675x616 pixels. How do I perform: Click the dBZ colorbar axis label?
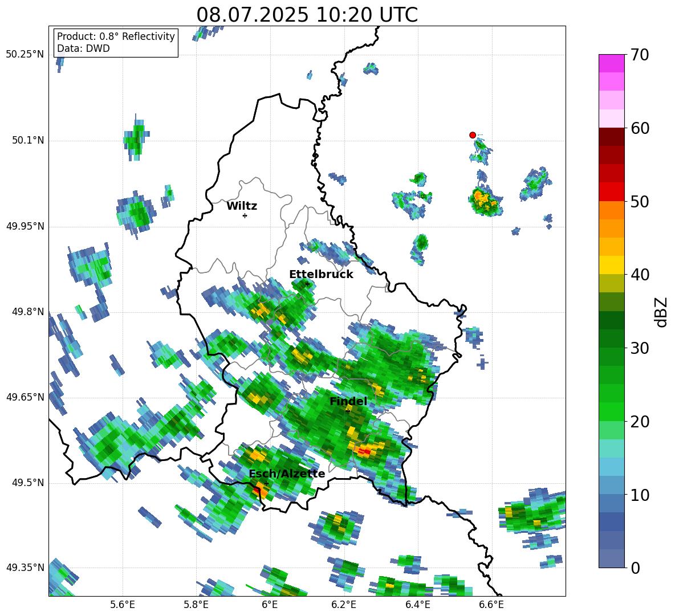point(661,312)
